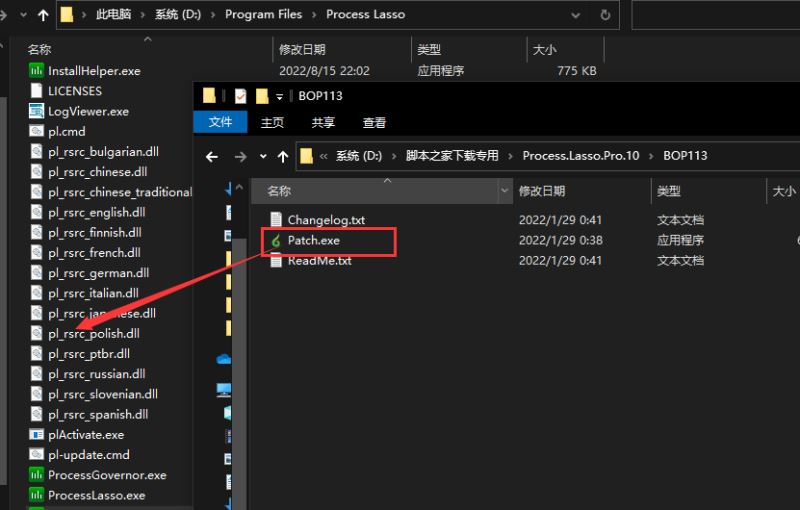Select pl_rsrc_bulgarian.dll file

point(94,151)
